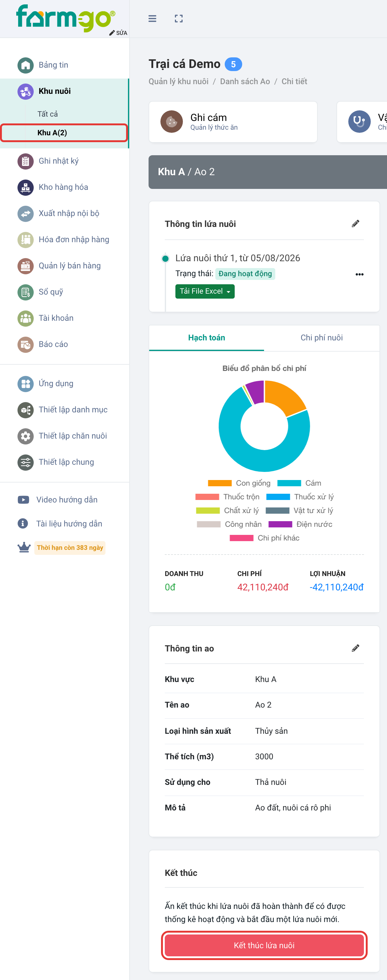The height and width of the screenshot is (980, 387).
Task: Click the Quản lý bán hàng register icon
Action: coord(26,266)
